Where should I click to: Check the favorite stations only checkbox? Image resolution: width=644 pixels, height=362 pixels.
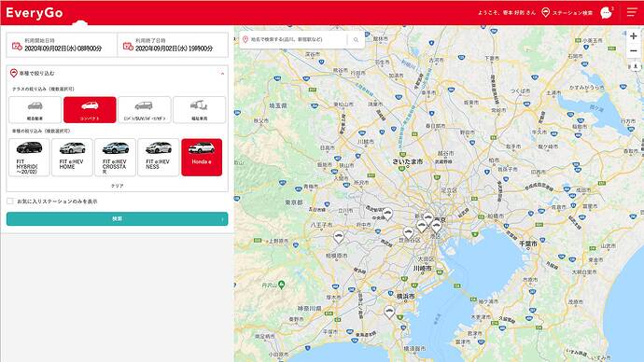[x=10, y=202]
